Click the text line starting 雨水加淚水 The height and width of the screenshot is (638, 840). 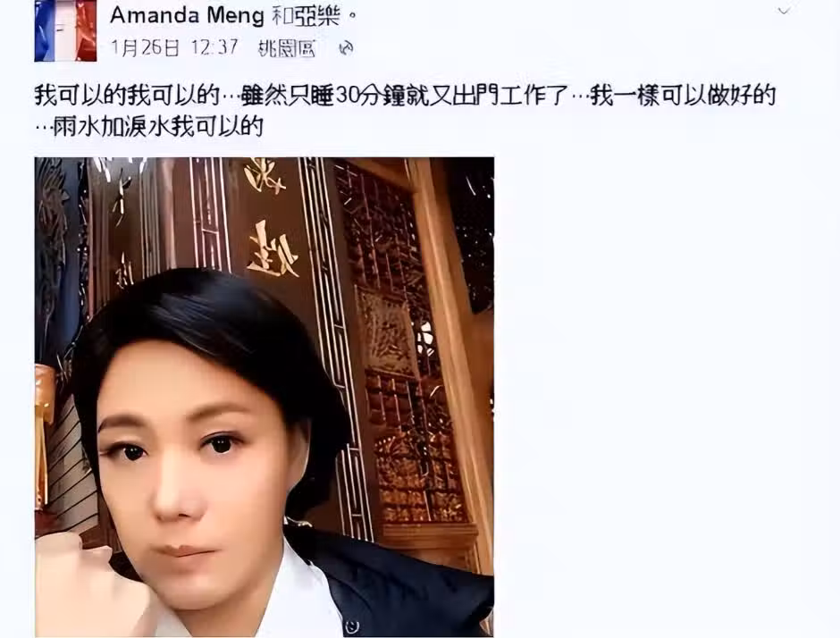coord(149,126)
